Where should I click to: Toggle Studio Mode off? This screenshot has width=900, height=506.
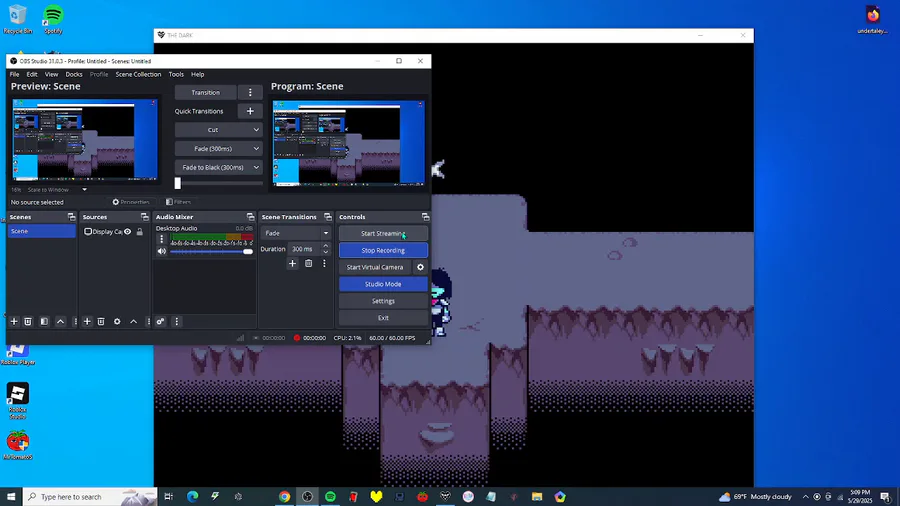coord(383,284)
